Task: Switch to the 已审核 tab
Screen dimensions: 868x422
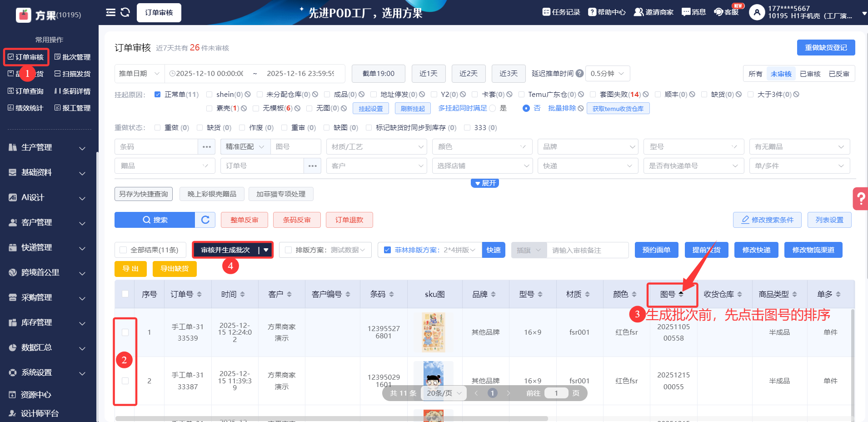Action: coord(810,74)
